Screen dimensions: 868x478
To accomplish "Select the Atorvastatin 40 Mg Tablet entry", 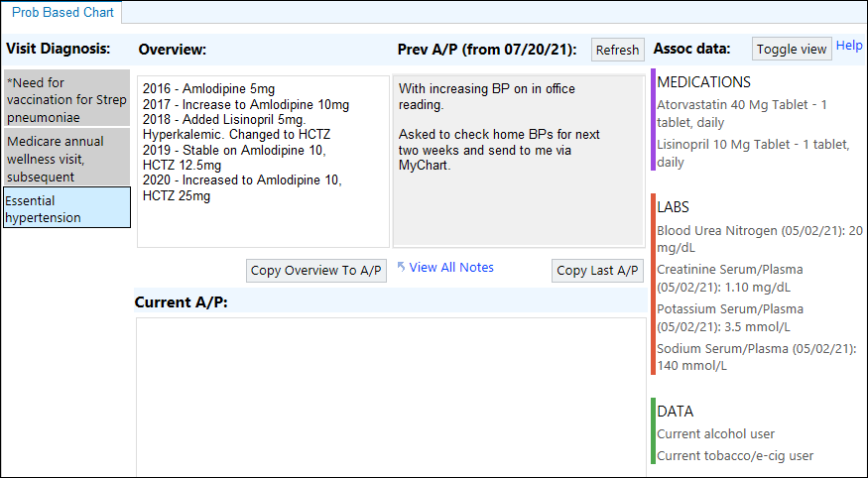I will [x=742, y=113].
